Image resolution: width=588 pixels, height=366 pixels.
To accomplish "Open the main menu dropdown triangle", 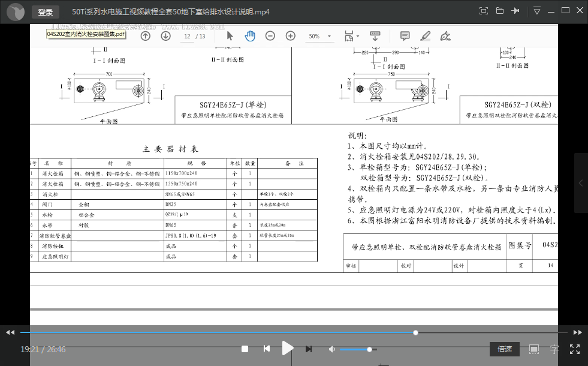I will tap(537, 11).
